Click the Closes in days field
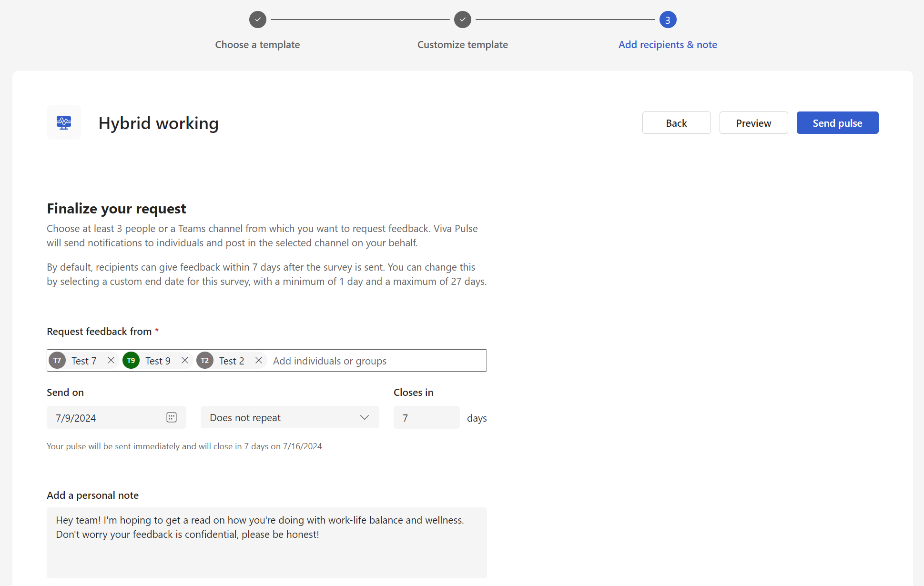 pyautogui.click(x=426, y=417)
